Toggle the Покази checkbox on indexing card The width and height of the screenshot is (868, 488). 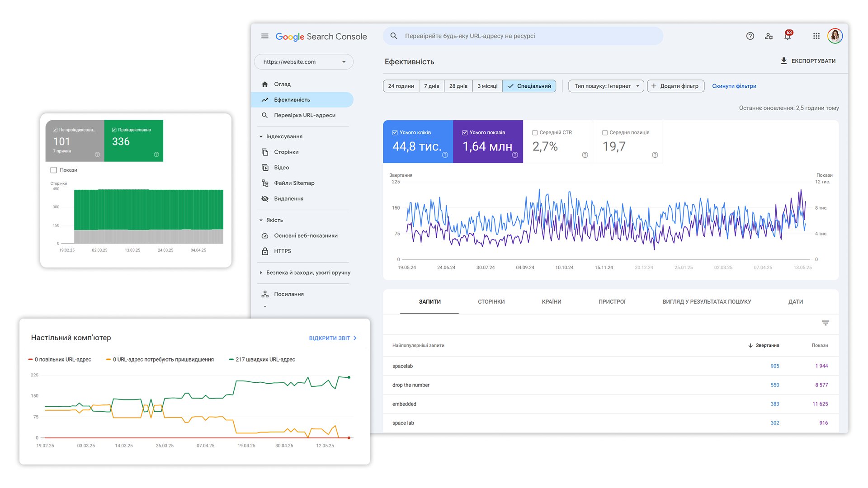pyautogui.click(x=53, y=170)
